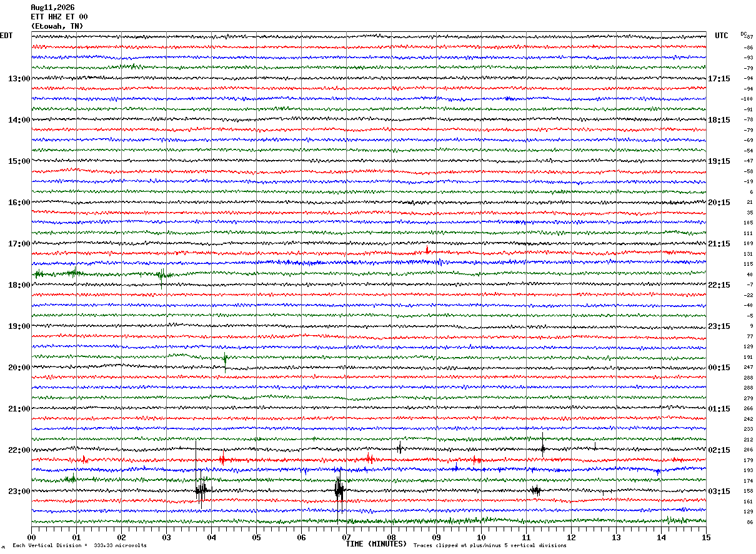Click the TIME (MINUTES) axis label
This screenshot has height=554, width=756.
[x=376, y=544]
